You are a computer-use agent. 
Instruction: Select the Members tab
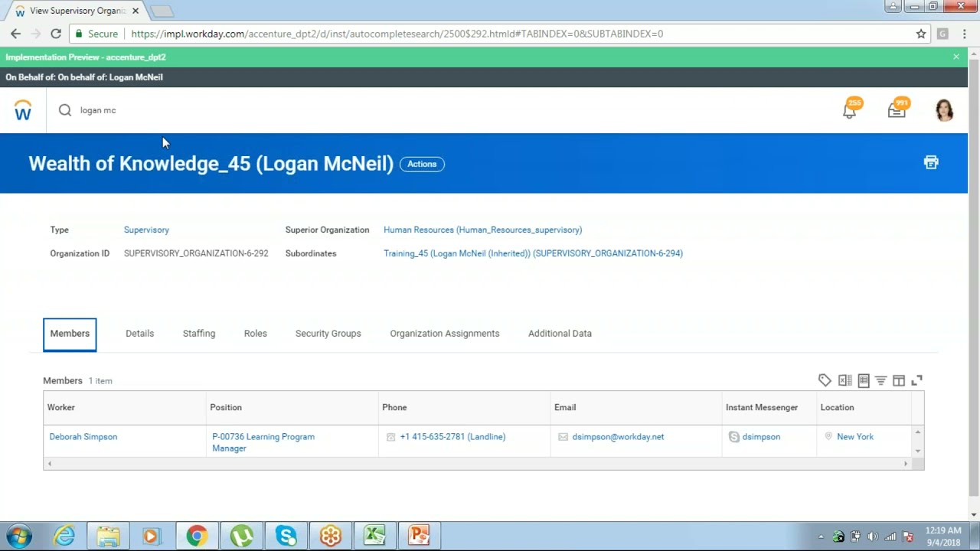(x=70, y=334)
